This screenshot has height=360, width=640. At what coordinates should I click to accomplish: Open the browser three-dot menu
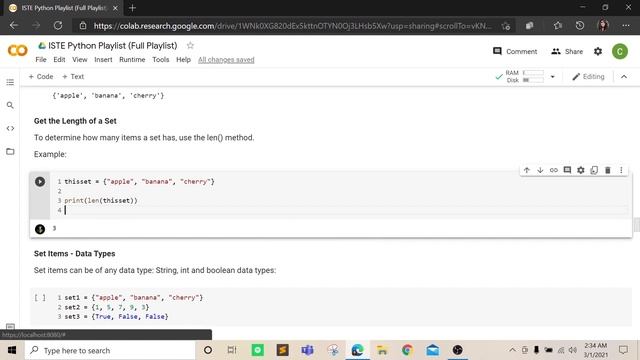coord(626,26)
